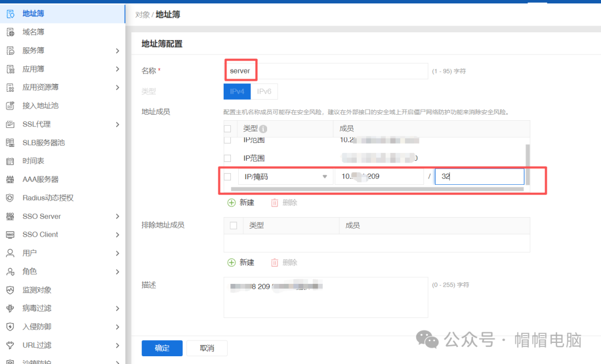Viewport: 601px width, 364px height.
Task: Click the 时间表 calendar icon
Action: coord(11,160)
